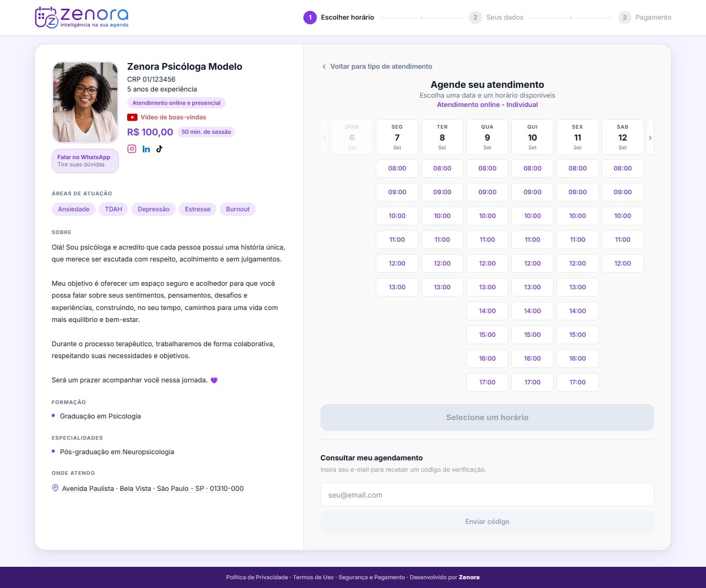Click the Estresse area tag

click(x=197, y=209)
